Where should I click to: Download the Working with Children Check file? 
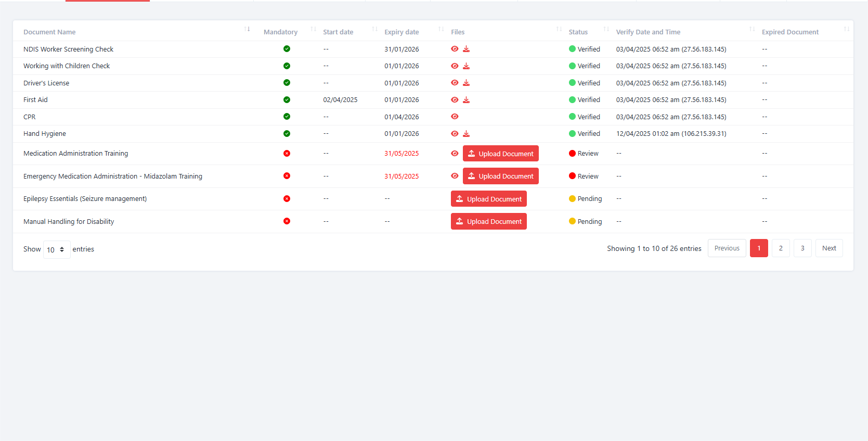pos(467,66)
